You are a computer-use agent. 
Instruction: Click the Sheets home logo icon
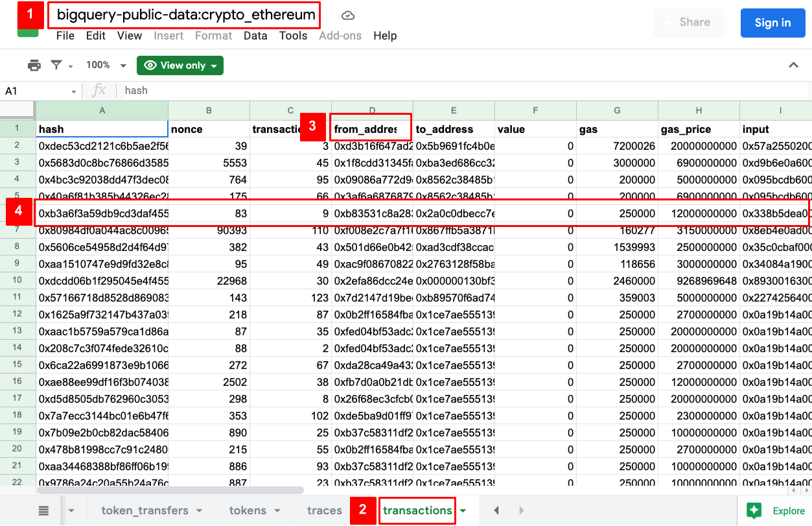(28, 32)
